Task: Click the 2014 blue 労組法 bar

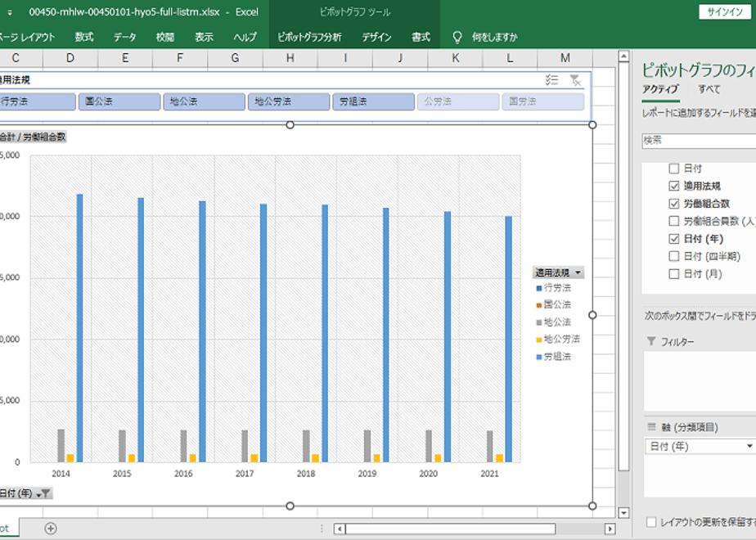Action: coord(80,328)
